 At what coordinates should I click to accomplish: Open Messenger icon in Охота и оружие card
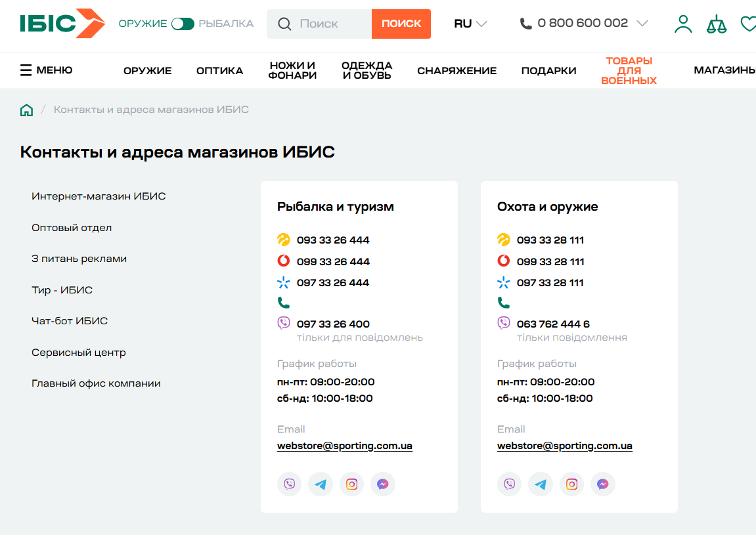(x=603, y=484)
